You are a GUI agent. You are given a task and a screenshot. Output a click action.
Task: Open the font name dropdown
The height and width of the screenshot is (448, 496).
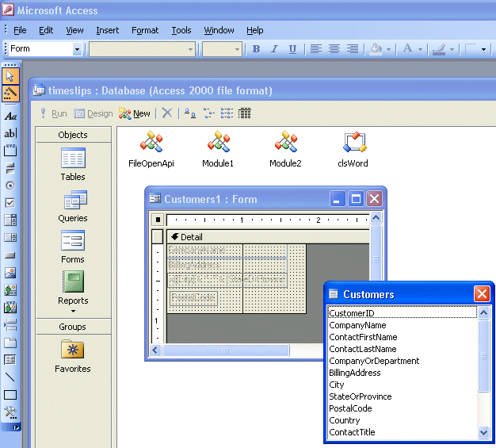190,49
